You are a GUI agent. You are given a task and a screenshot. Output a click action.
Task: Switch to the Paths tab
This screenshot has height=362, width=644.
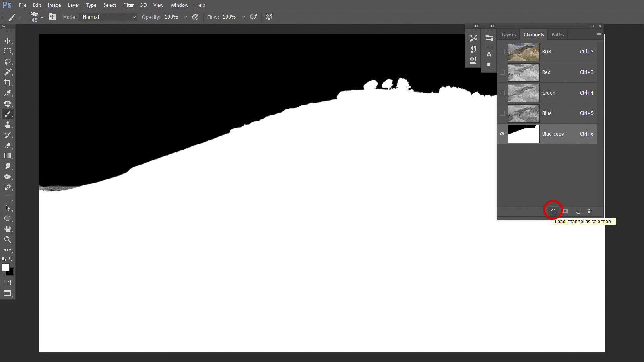557,35
